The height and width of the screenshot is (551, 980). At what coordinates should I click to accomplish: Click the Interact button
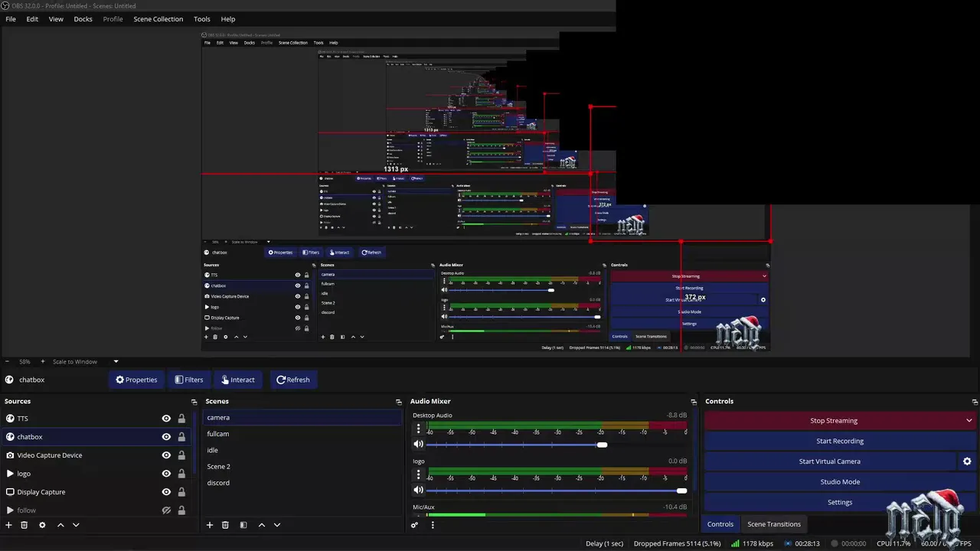point(237,380)
